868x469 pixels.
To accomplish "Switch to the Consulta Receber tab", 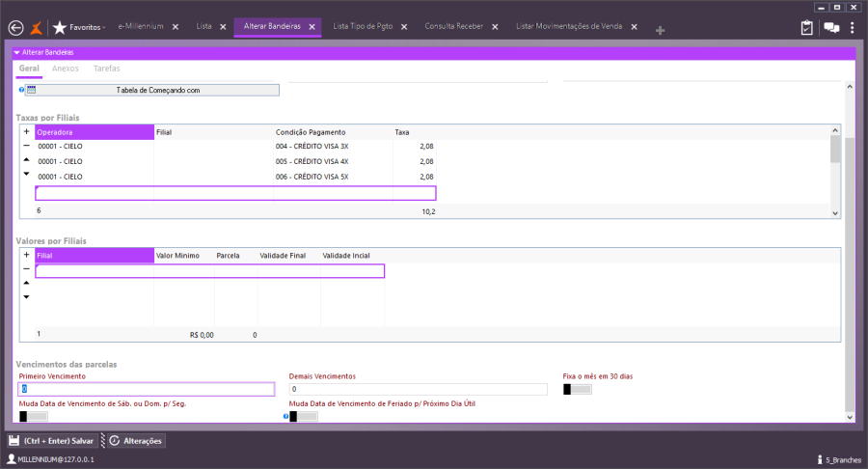I will tap(454, 26).
